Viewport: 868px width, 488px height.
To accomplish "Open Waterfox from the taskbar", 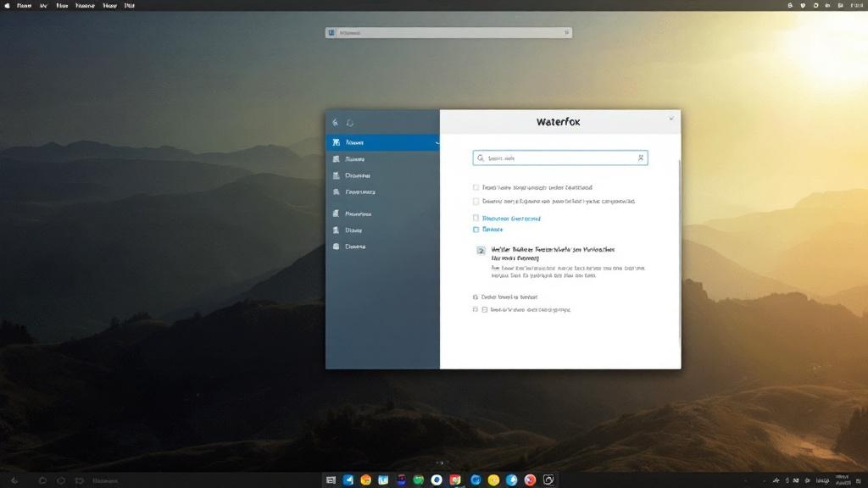I will coord(510,480).
